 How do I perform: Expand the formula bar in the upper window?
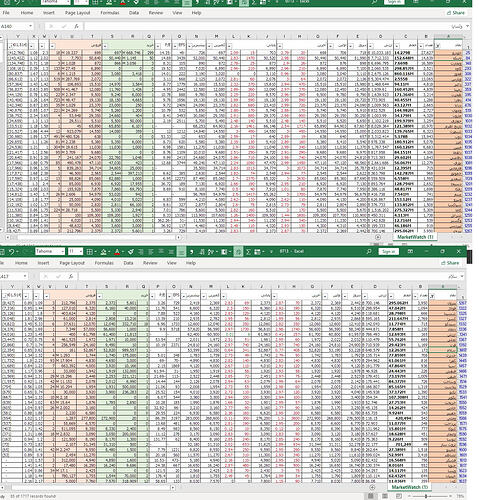[x=467, y=26]
